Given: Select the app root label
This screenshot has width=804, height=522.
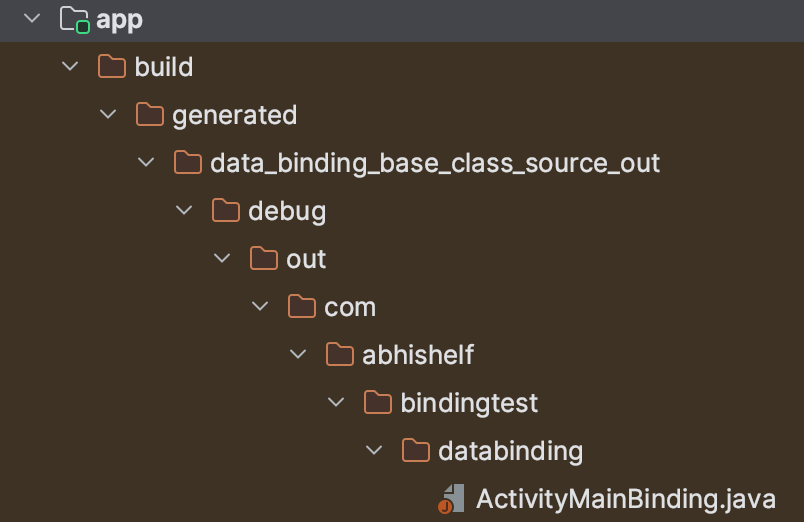Looking at the screenshot, I should pos(119,19).
